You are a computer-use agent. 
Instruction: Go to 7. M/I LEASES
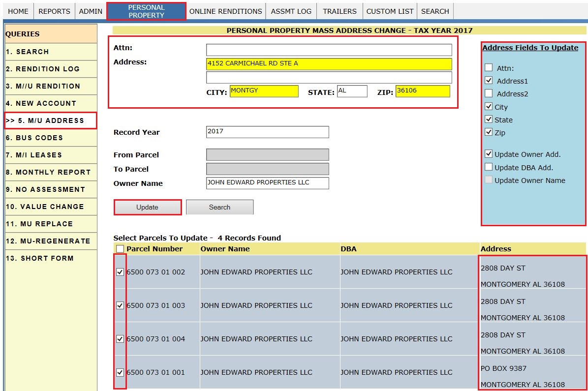[x=51, y=155]
